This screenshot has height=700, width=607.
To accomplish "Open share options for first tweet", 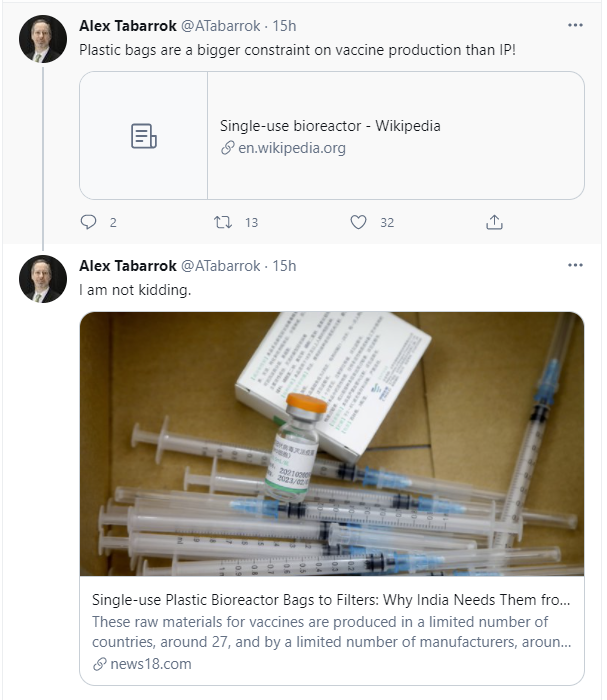I will click(494, 222).
